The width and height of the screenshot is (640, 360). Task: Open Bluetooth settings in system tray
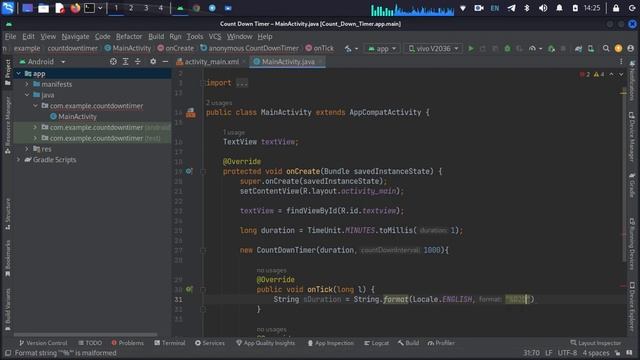(527, 8)
